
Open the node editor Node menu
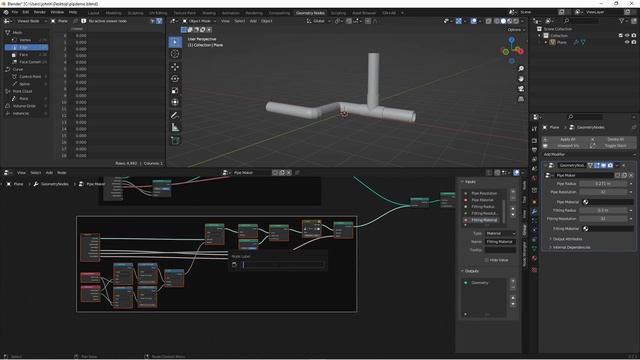62,173
